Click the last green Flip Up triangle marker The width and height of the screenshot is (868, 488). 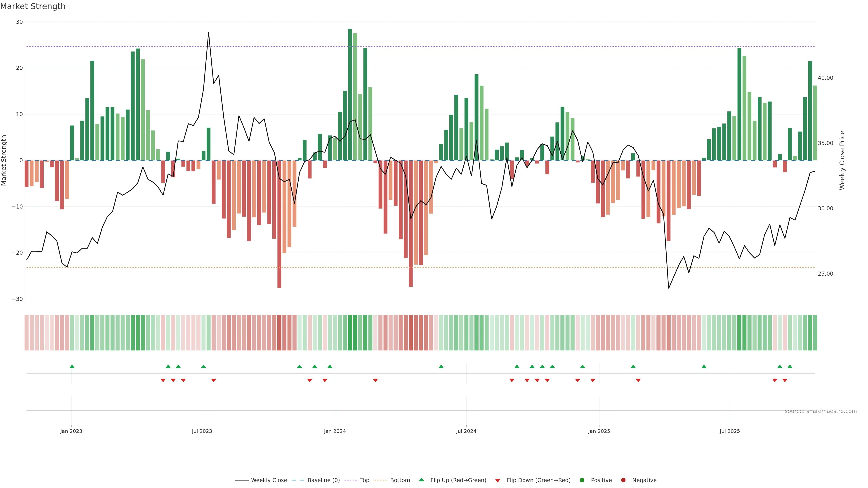(x=790, y=366)
